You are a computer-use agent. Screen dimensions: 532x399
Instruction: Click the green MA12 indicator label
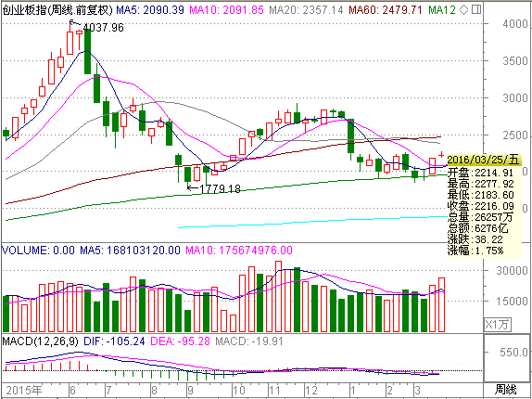[442, 10]
